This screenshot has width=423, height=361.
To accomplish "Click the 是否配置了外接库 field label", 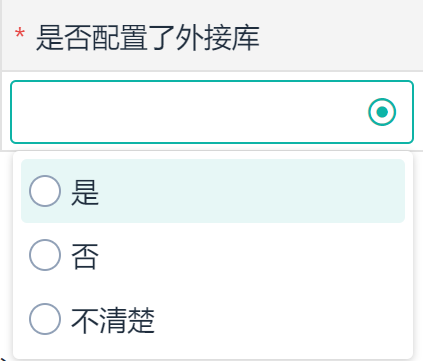I will point(148,38).
